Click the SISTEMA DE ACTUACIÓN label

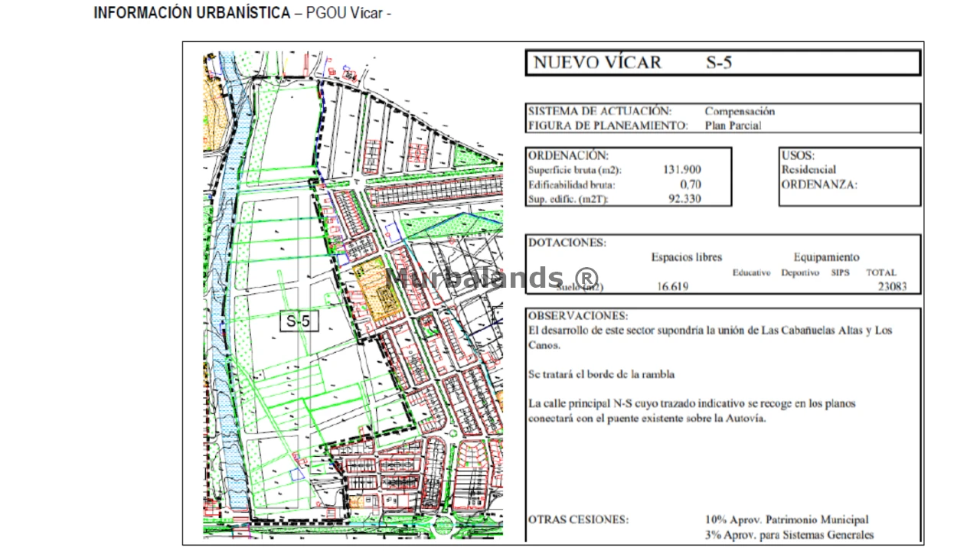(599, 112)
